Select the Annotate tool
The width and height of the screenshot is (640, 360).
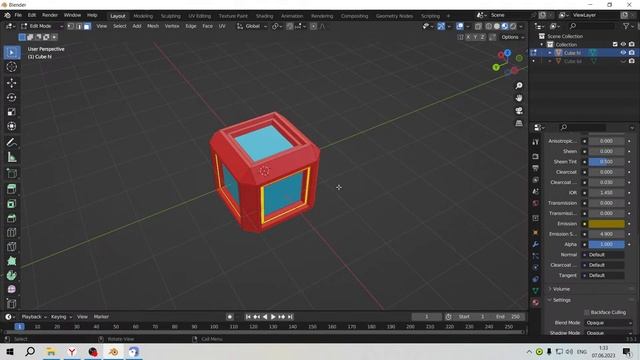coord(11,142)
